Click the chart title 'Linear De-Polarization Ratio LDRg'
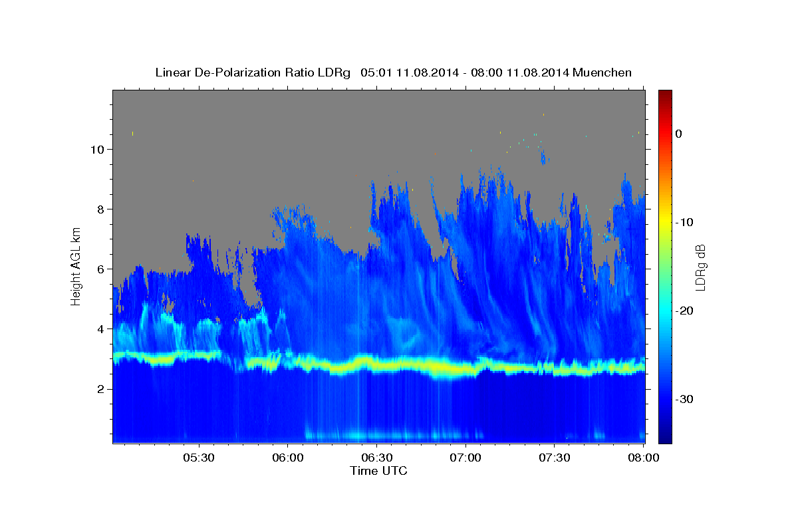 pos(253,72)
